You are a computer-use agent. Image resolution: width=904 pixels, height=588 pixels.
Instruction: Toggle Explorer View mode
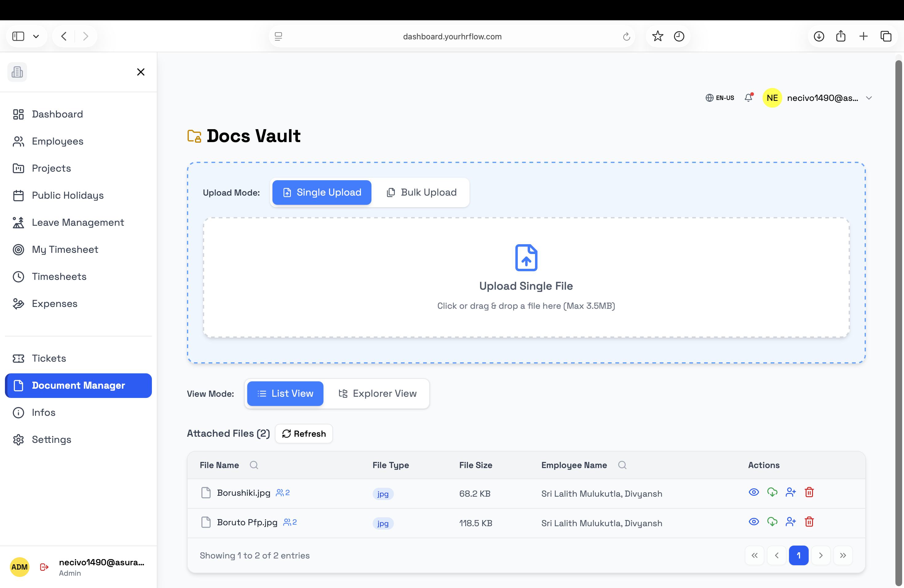378,393
